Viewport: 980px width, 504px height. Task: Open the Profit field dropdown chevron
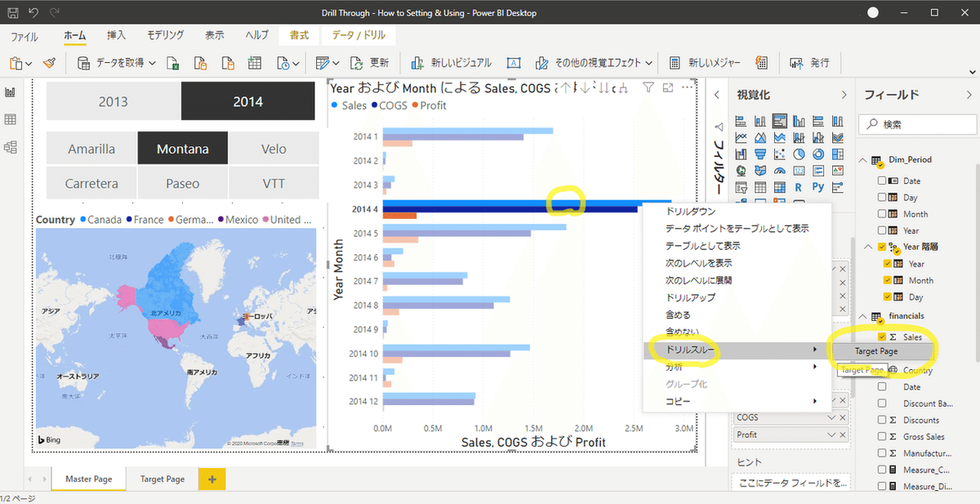pos(832,435)
